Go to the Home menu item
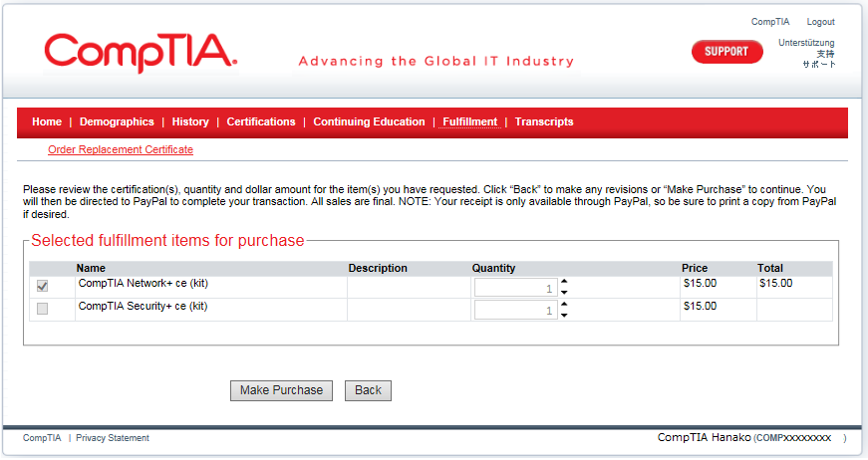The width and height of the screenshot is (868, 460). click(x=47, y=121)
